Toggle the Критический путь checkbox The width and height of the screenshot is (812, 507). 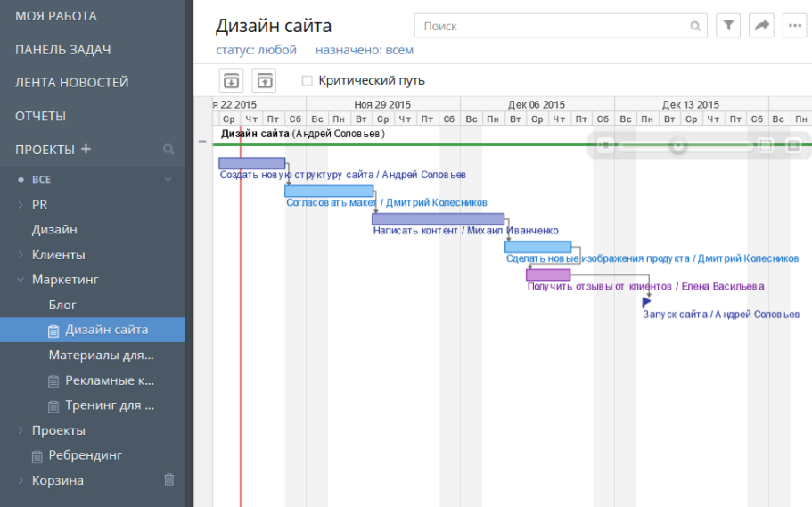pos(308,81)
